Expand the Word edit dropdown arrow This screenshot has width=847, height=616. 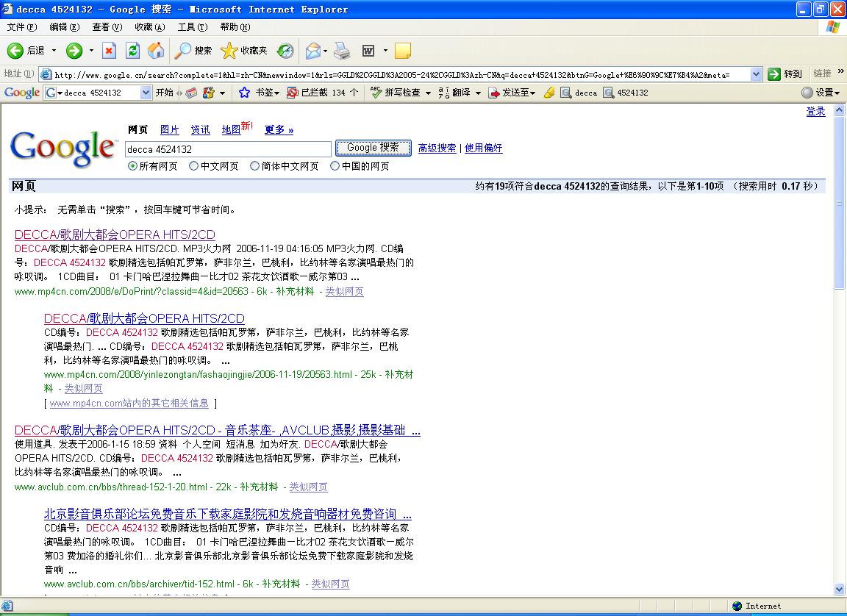click(385, 51)
